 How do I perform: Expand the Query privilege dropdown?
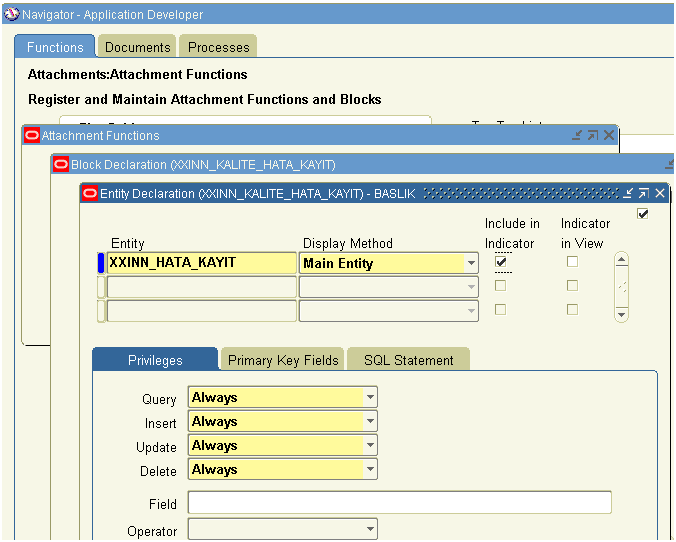point(370,397)
